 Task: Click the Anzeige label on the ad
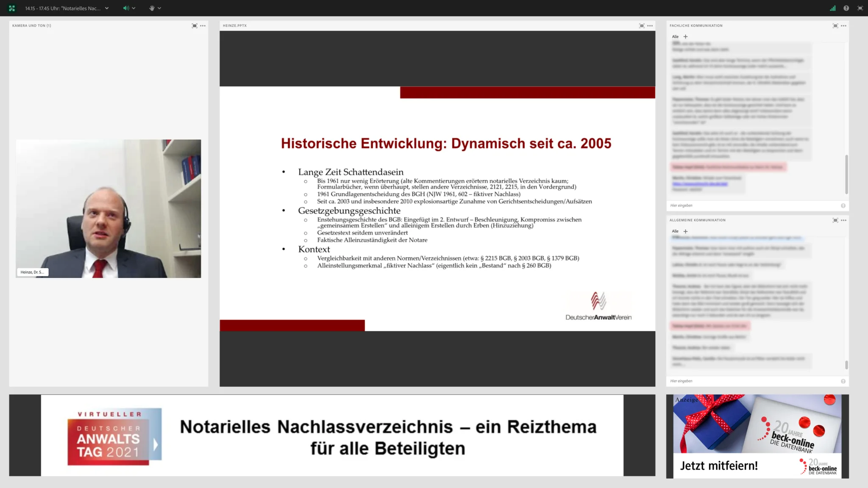686,399
